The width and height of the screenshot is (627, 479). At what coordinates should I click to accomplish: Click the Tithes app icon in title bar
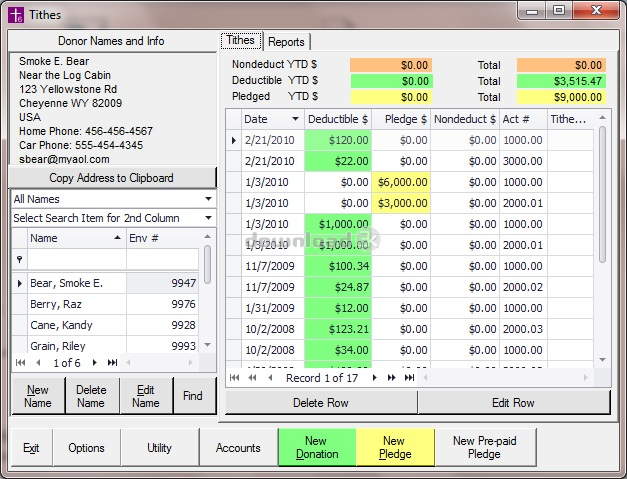pos(16,15)
